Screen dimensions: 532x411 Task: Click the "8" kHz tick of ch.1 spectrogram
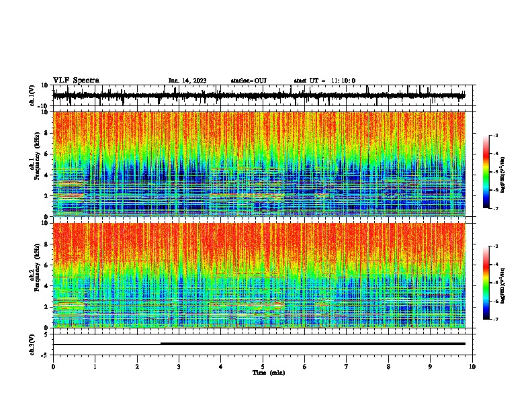(46, 133)
